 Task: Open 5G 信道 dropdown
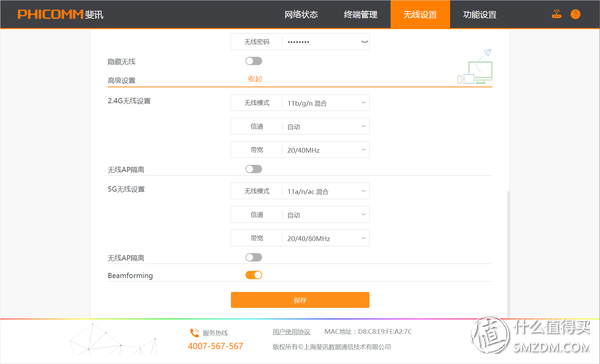(x=300, y=215)
